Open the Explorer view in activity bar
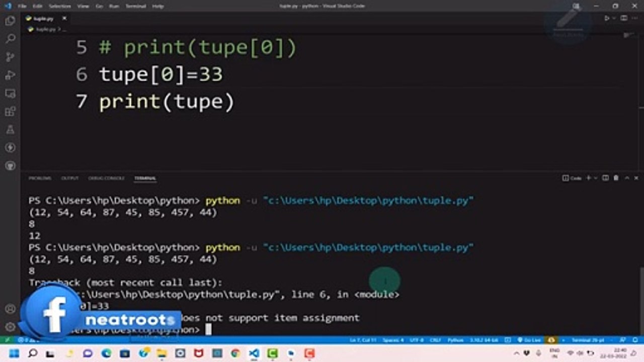 [x=10, y=21]
